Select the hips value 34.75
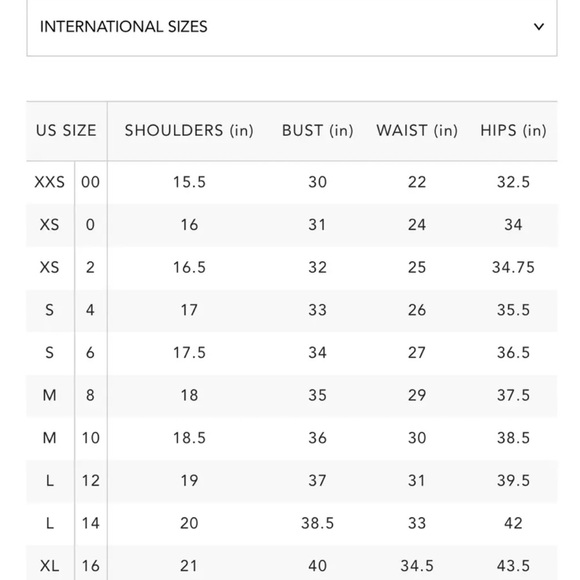The image size is (580, 580). pos(513,267)
